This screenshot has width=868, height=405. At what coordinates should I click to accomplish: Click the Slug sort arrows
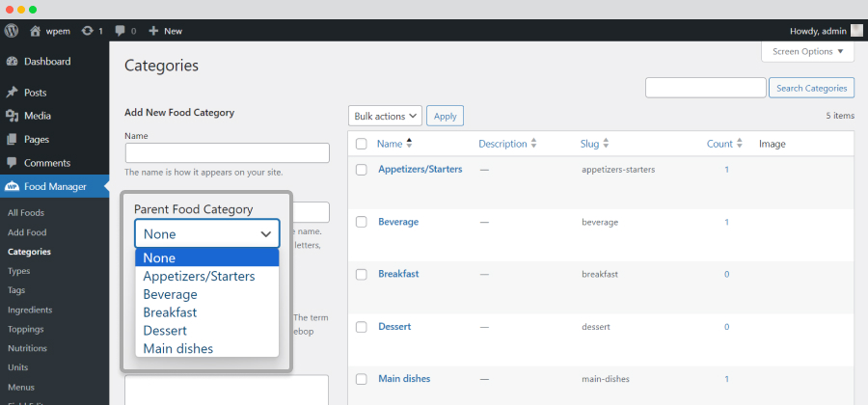(606, 144)
